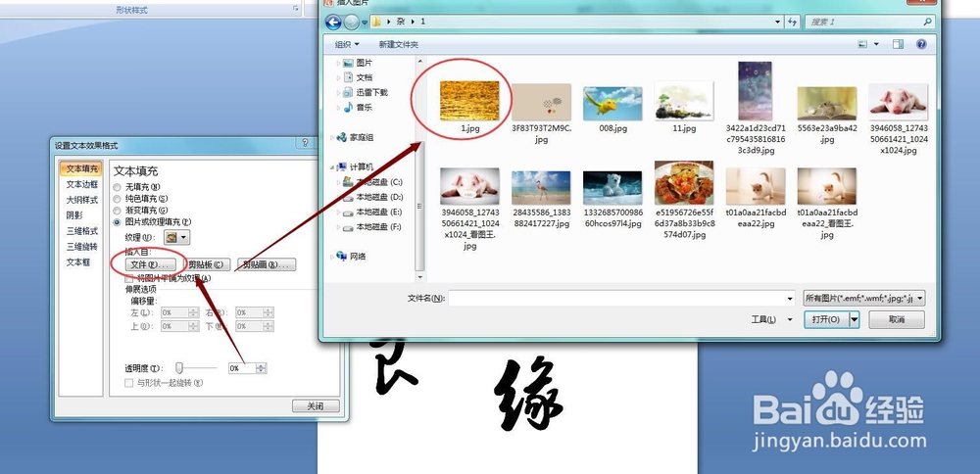Open the file type filter 所有图片 dropdown

[864, 299]
